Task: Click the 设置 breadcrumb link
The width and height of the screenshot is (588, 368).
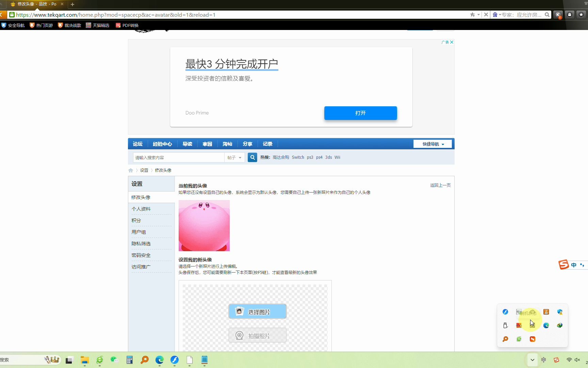Action: pyautogui.click(x=144, y=170)
